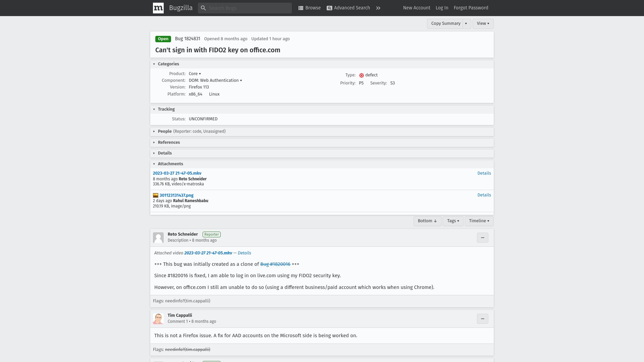Click the red defect type icon

(362, 75)
